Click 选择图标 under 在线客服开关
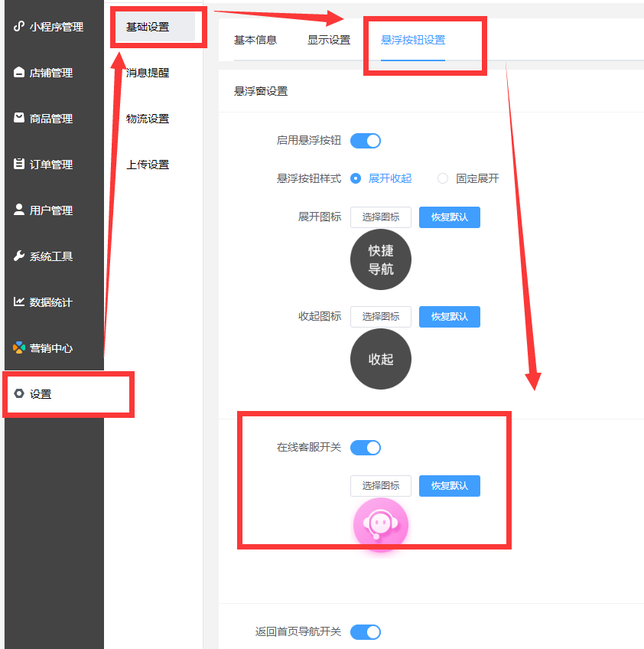Viewport: 644px width, 649px height. (381, 486)
